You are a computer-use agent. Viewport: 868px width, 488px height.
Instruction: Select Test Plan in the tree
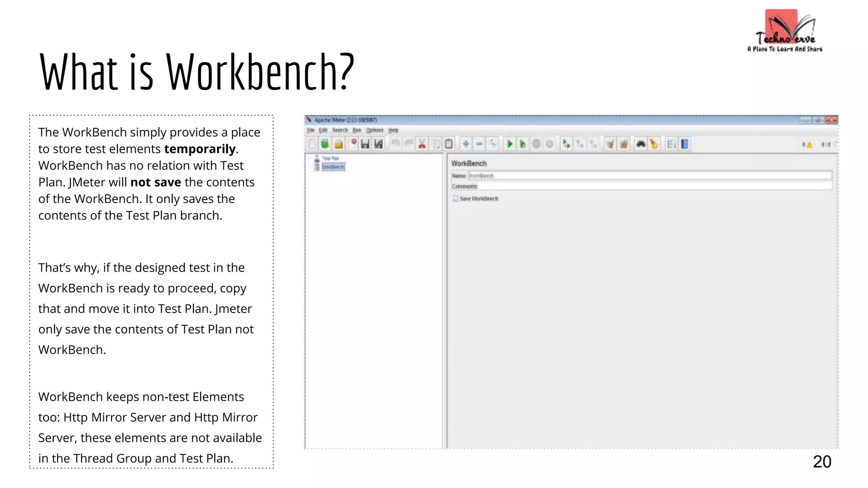click(331, 158)
